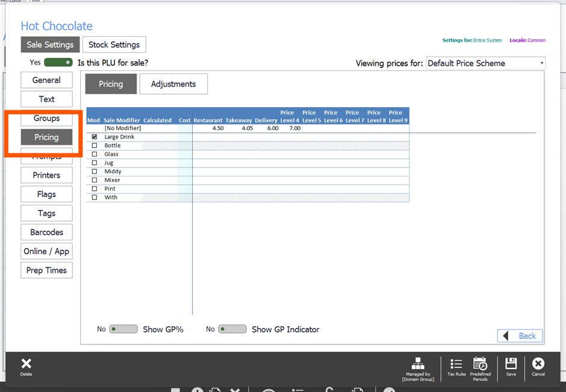Click the Restaurant price 4.50 cell
Screen dimensions: 566x392
click(x=217, y=128)
